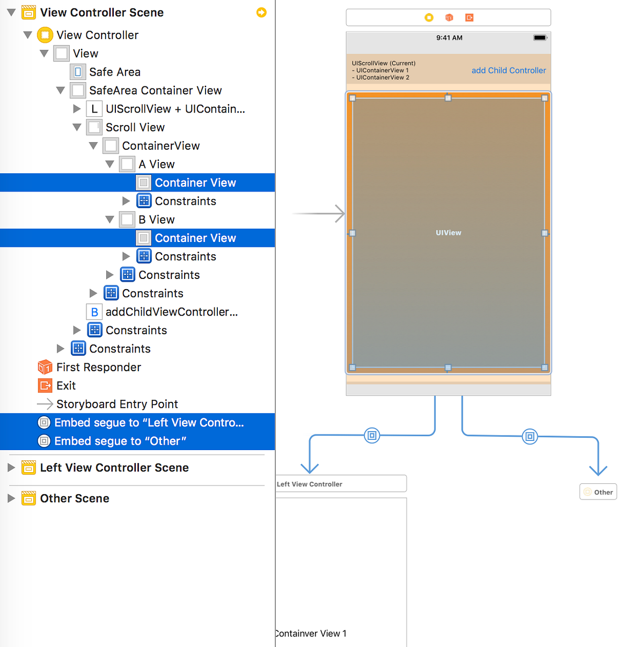Screen dimensions: 644x647
Task: Collapse the Scroll View tree node
Action: point(77,127)
